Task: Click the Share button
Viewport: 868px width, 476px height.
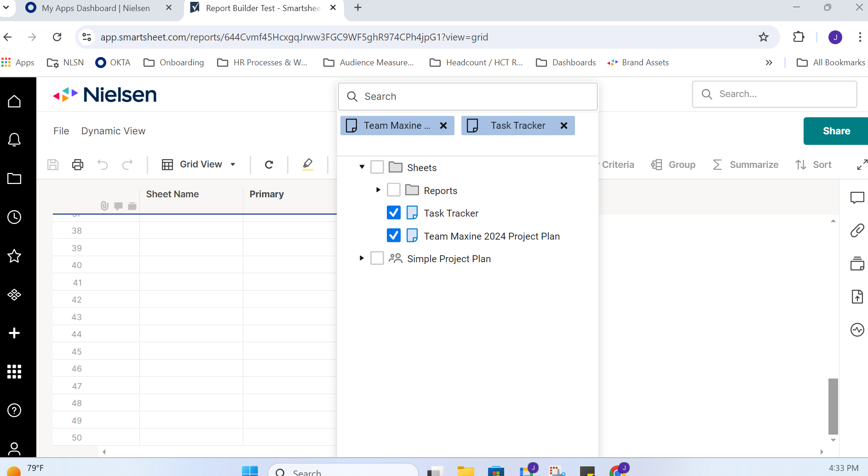Action: pos(836,131)
